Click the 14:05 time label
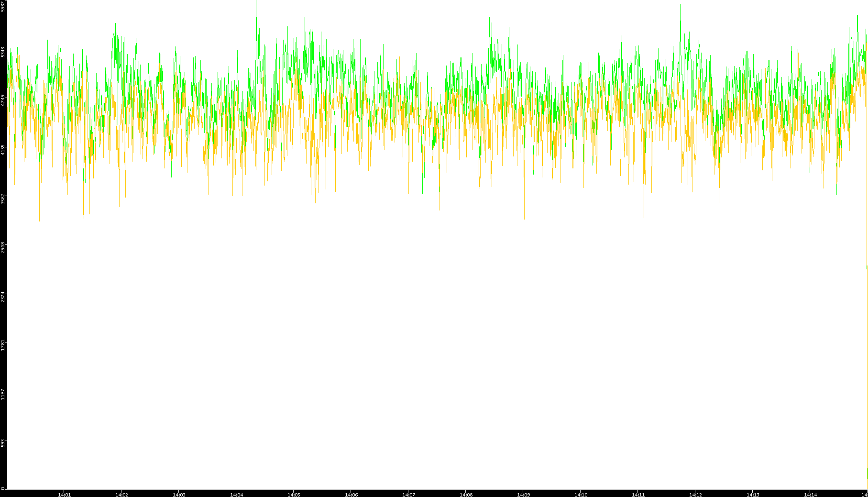This screenshot has width=868, height=497. [x=294, y=495]
